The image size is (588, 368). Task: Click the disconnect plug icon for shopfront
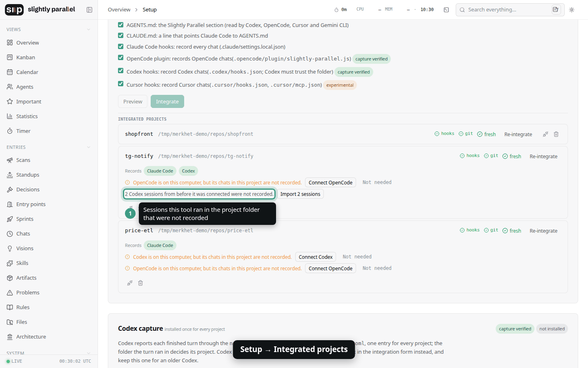pos(546,134)
